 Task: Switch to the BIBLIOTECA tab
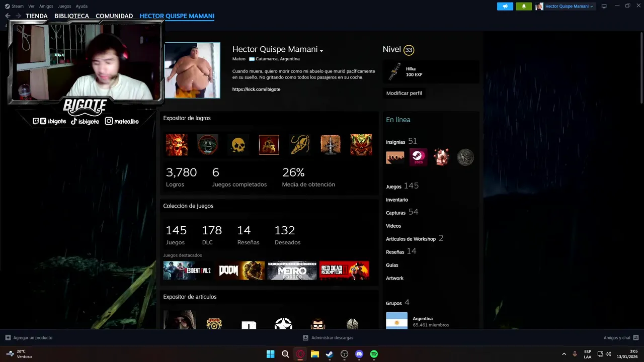click(71, 16)
